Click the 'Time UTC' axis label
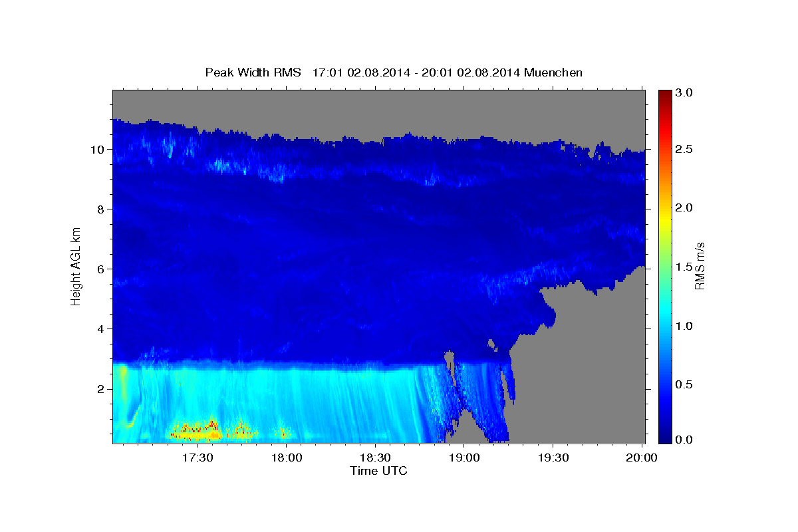The image size is (798, 532). [x=378, y=471]
